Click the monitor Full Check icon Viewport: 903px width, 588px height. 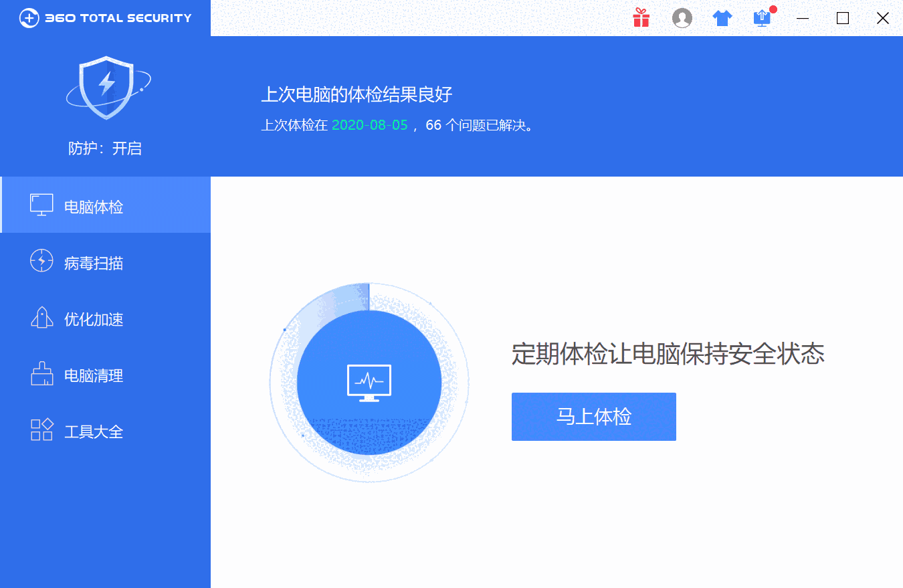[x=41, y=204]
